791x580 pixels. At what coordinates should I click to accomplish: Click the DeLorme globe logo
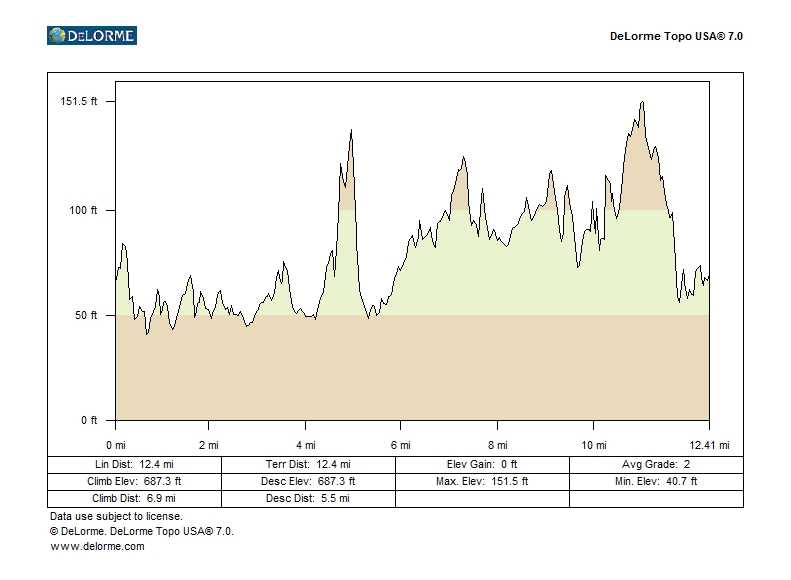click(57, 36)
